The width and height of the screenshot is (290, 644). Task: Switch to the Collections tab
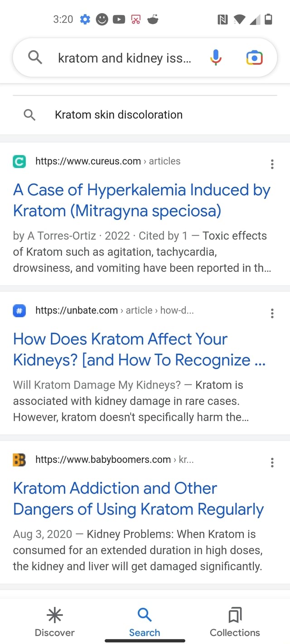click(234, 621)
